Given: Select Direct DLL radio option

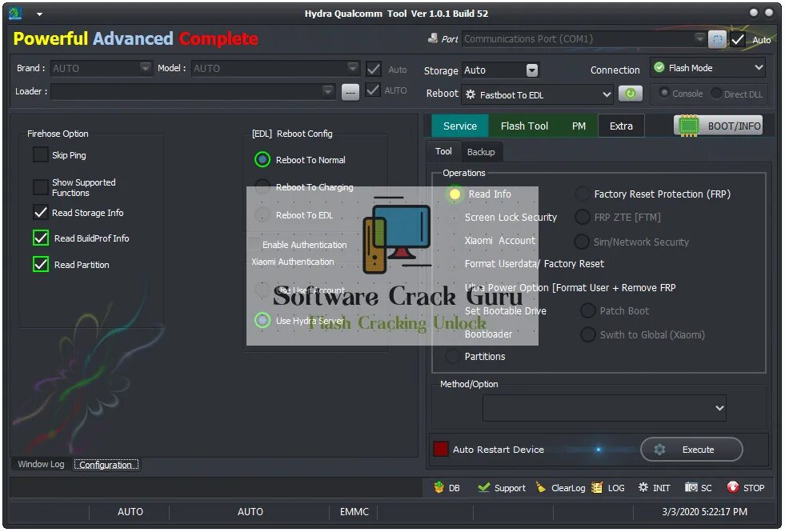Looking at the screenshot, I should tap(716, 93).
